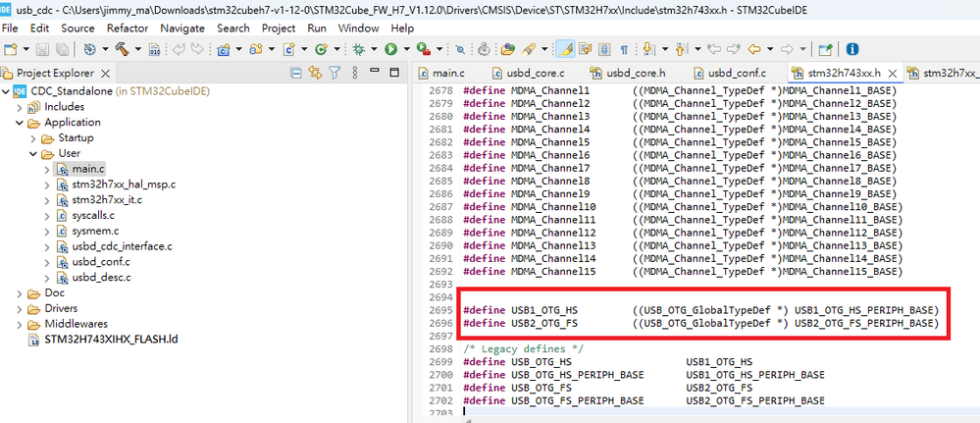Viewport: 980px width, 423px height.
Task: Click the build configuration target icon
Action: click(89, 49)
